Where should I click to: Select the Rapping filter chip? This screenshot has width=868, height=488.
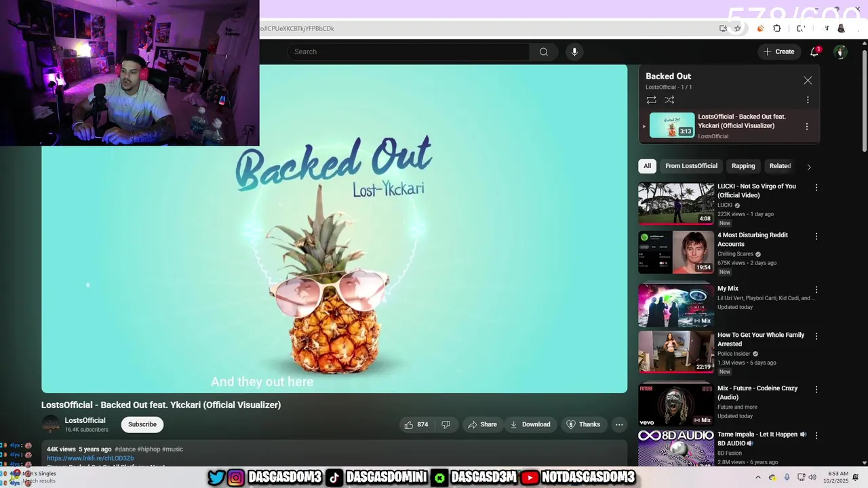pos(743,166)
